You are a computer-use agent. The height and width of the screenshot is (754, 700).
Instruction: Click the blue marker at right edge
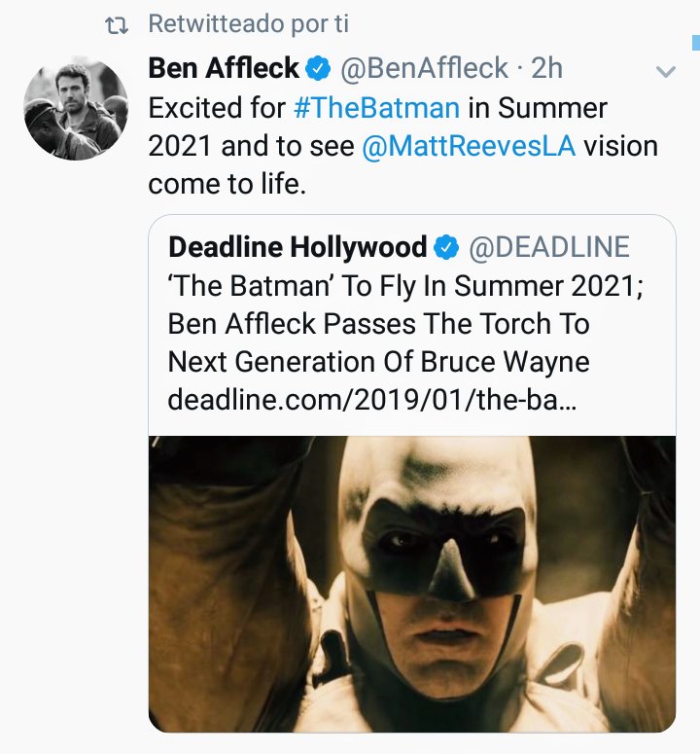(x=695, y=42)
